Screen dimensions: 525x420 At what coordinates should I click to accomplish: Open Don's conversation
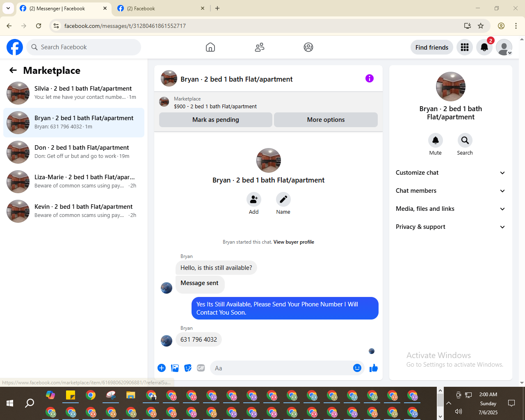[74, 152]
